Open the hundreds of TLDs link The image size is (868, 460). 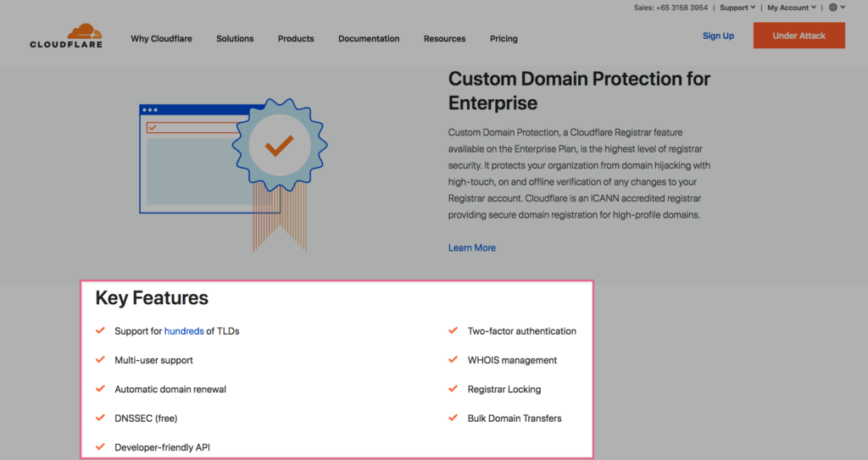(184, 331)
